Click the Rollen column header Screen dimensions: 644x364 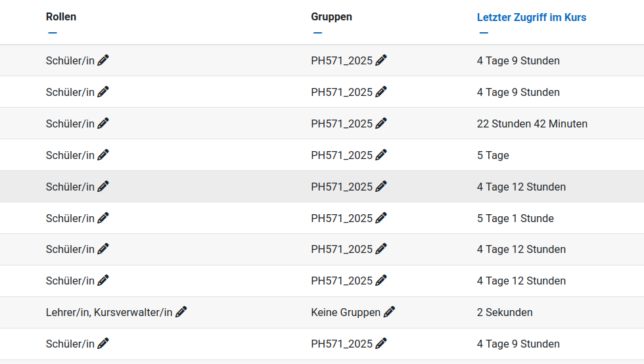click(61, 17)
